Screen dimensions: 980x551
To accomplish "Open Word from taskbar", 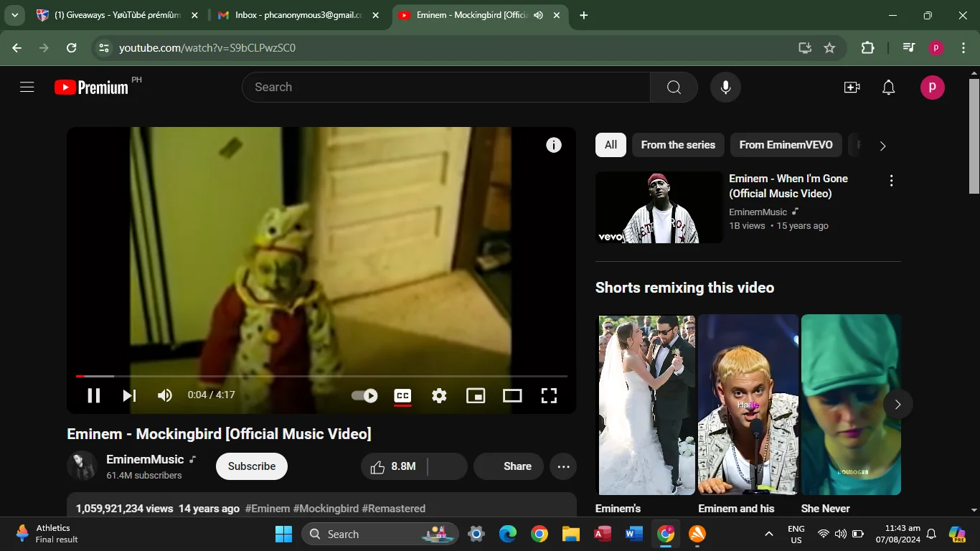I will coord(634,534).
